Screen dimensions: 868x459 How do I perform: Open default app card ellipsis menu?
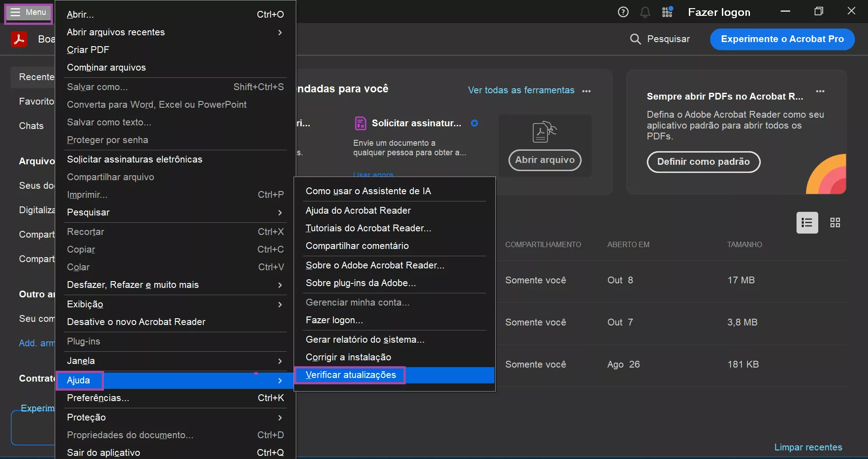(820, 91)
